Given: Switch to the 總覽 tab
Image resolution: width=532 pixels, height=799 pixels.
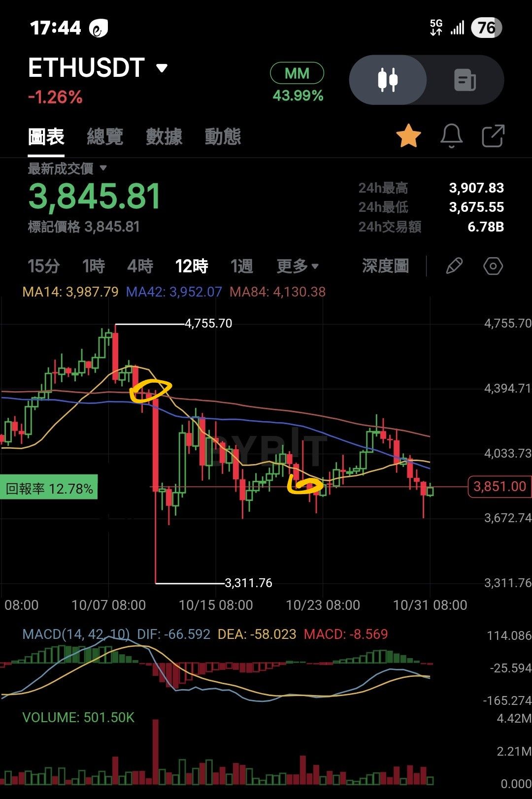Looking at the screenshot, I should [105, 136].
